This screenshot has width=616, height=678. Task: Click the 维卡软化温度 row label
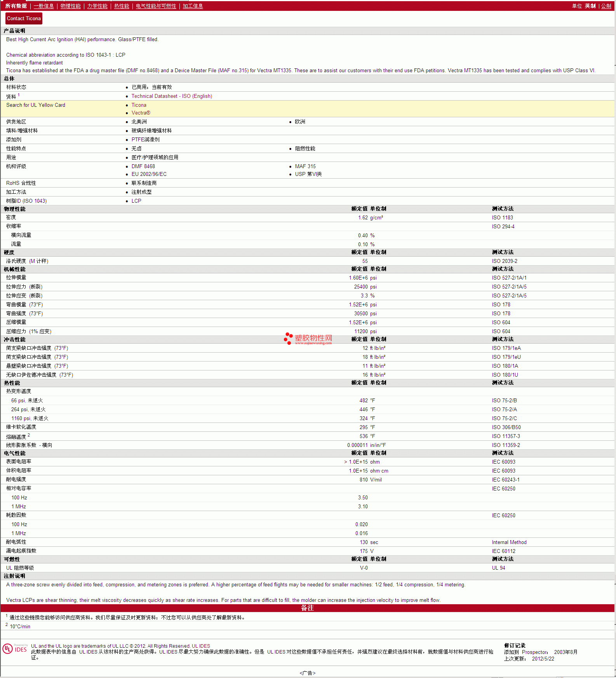click(x=21, y=427)
